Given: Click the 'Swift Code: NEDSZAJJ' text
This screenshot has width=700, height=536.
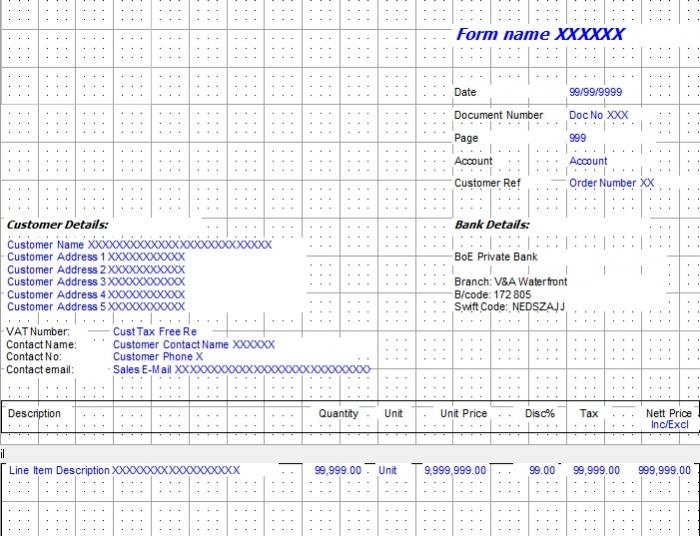Looking at the screenshot, I should click(x=509, y=307).
